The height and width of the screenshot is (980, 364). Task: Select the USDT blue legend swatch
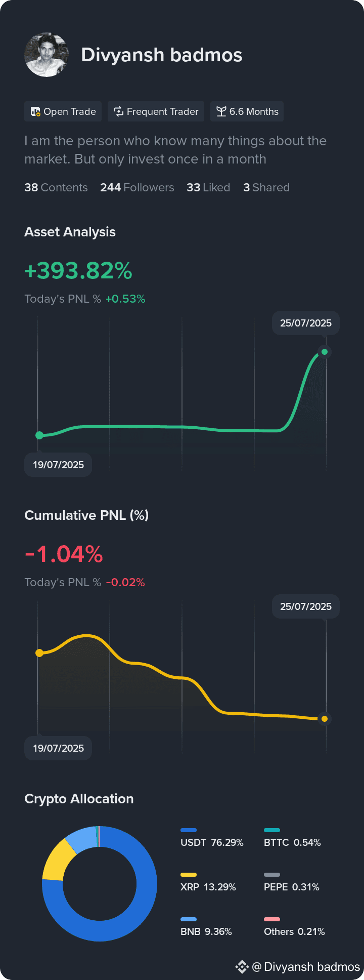coord(189,830)
